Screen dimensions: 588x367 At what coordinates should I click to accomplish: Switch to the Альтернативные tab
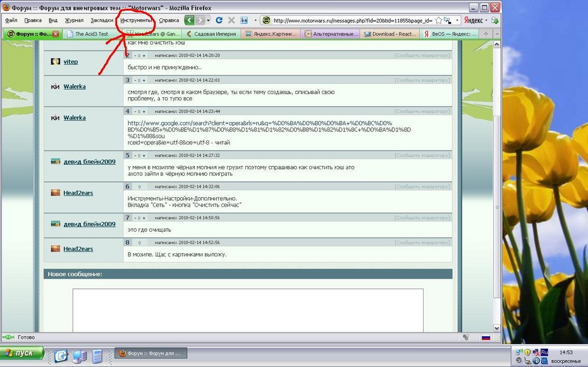[331, 33]
